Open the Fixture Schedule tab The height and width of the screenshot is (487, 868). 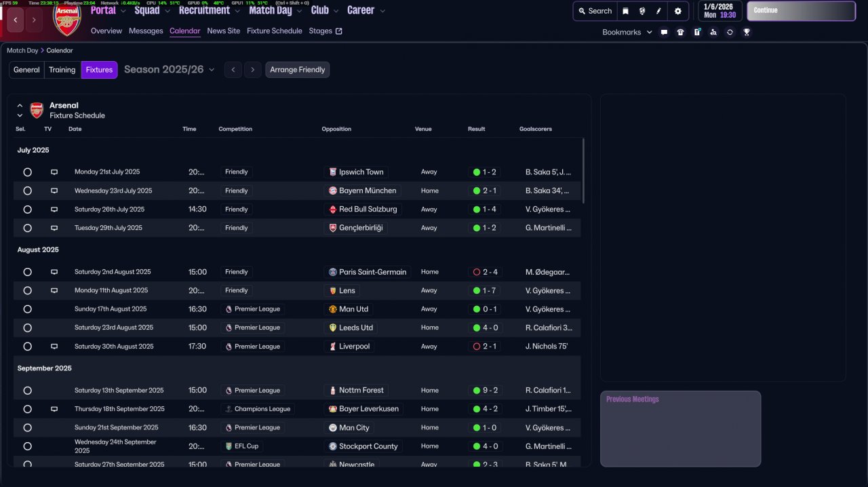point(275,31)
